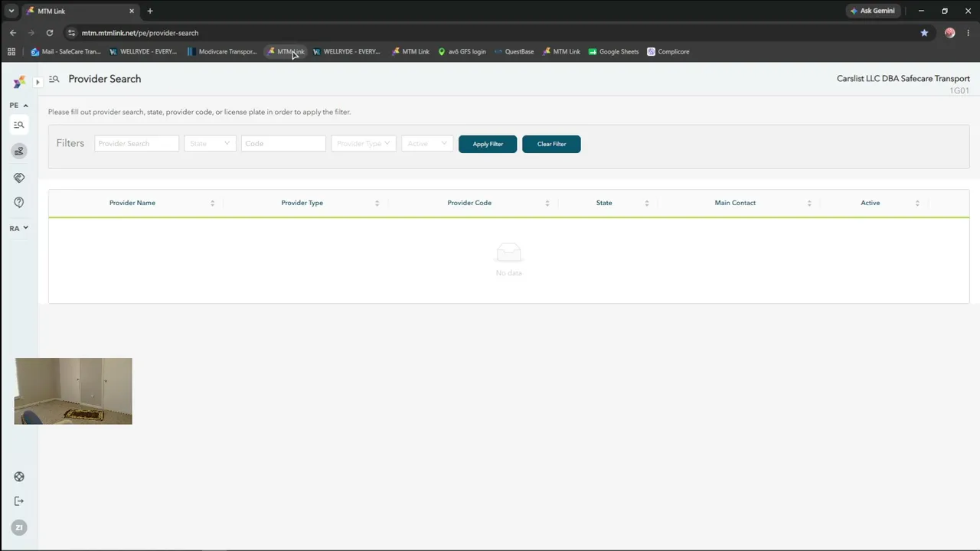This screenshot has width=980, height=551.
Task: Open the help question-mark sidebar icon
Action: 19,202
